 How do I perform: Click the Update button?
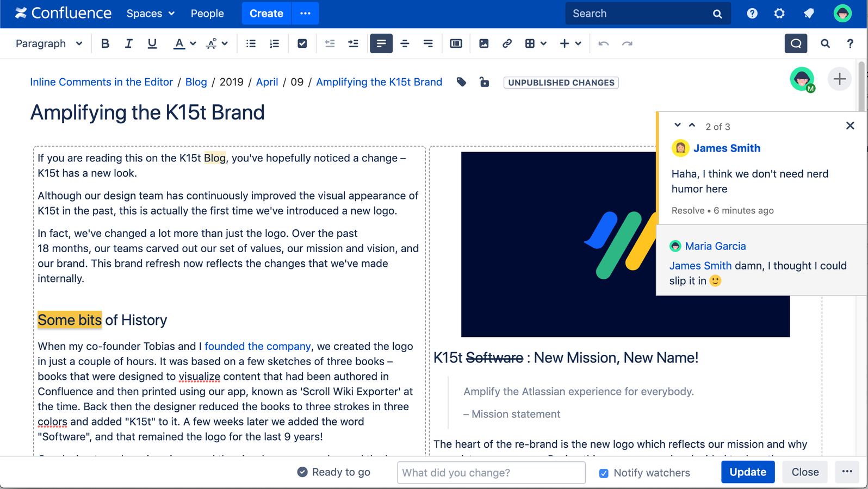tap(748, 472)
